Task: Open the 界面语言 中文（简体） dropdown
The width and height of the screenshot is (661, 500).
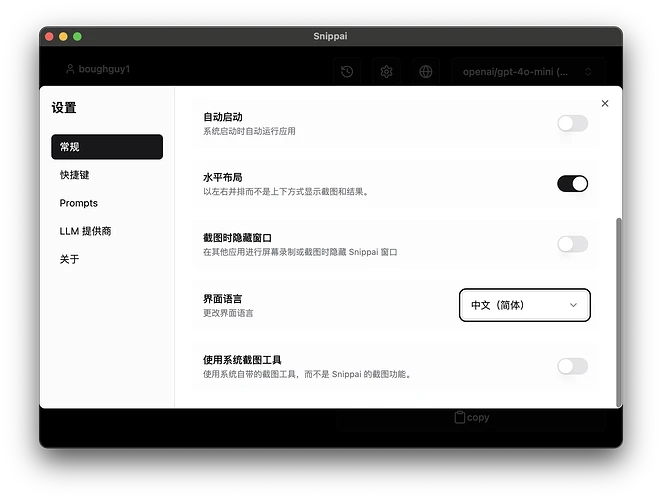Action: click(x=524, y=305)
